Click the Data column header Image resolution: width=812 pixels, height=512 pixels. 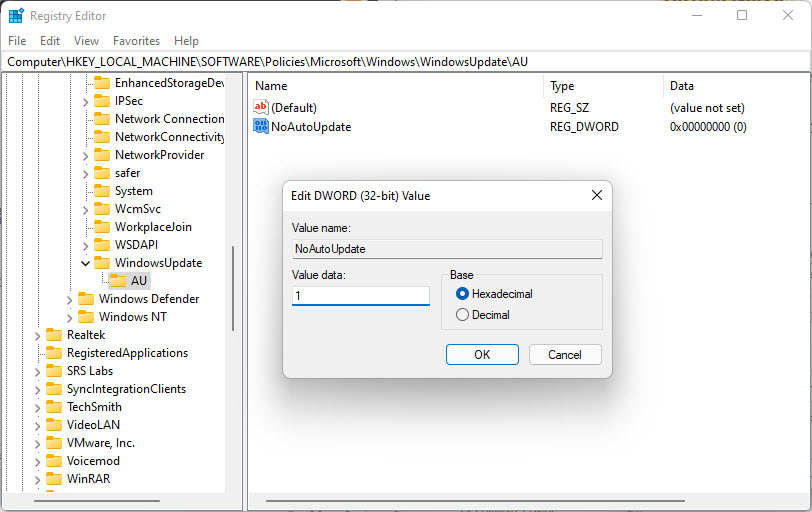coord(736,86)
